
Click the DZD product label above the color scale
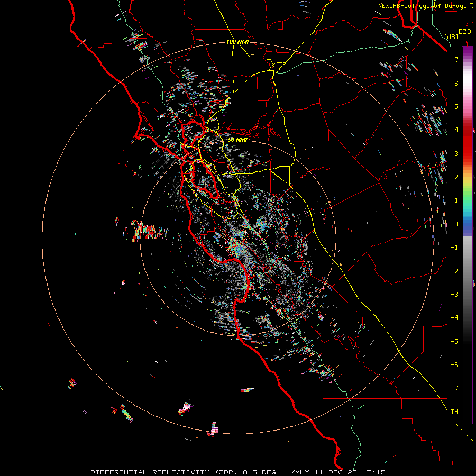click(x=465, y=32)
